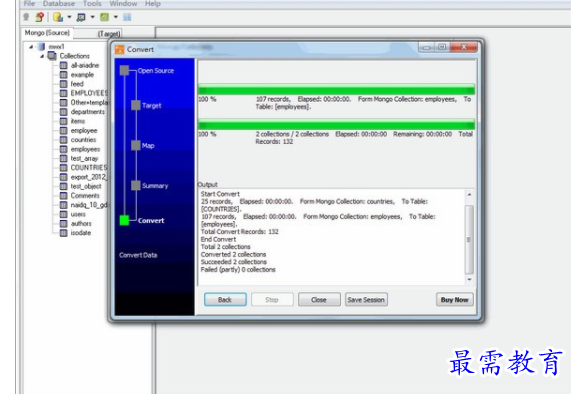Click 'Failed (partly) 0 collections' log line
This screenshot has height=394, width=571.
[x=238, y=269]
